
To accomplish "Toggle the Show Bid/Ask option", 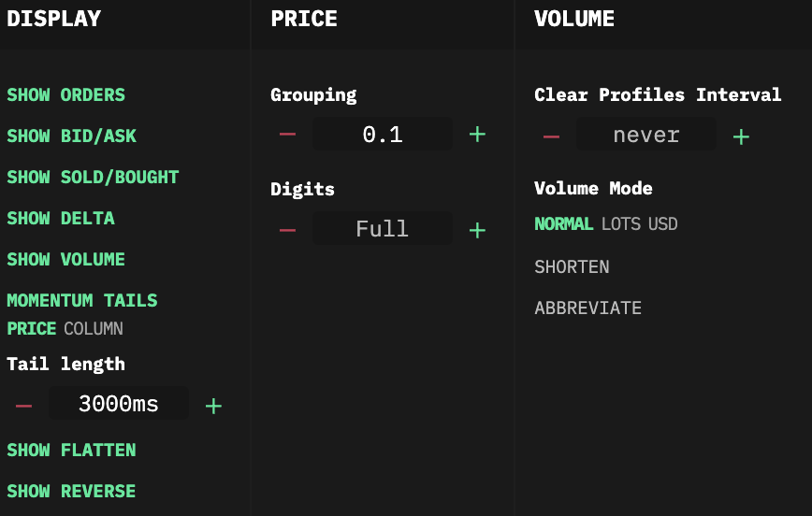I will pyautogui.click(x=71, y=136).
